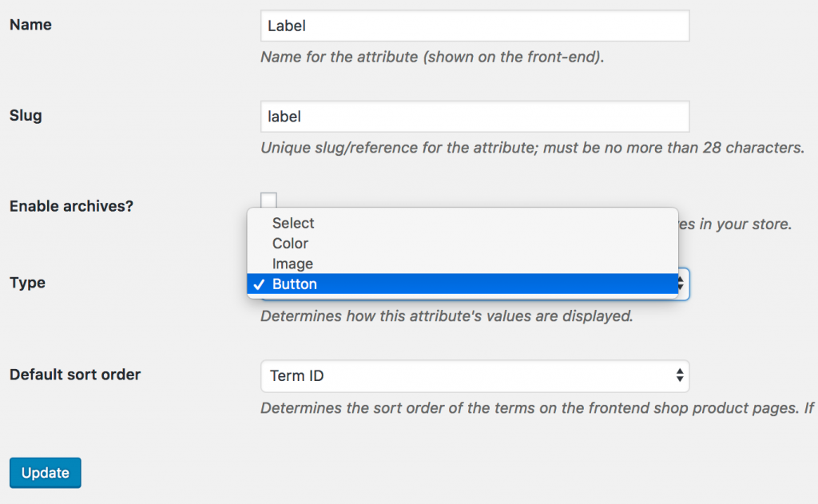Image resolution: width=818 pixels, height=504 pixels.
Task: Click the Name field label
Action: pyautogui.click(x=31, y=25)
